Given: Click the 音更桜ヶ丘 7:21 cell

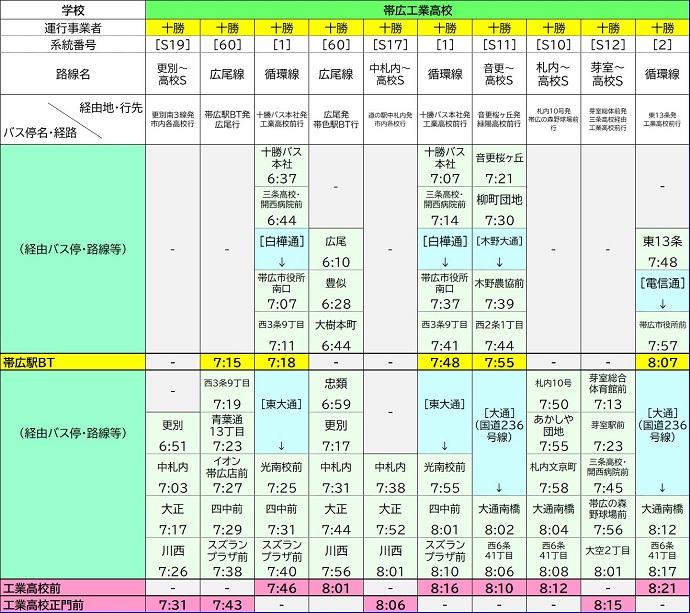Looking at the screenshot, I should 499,166.
